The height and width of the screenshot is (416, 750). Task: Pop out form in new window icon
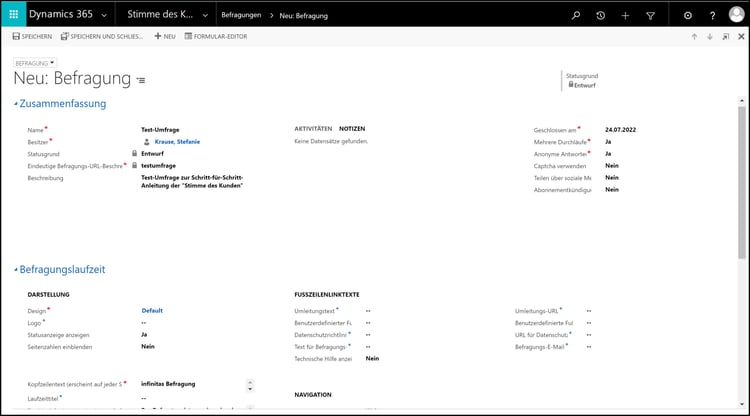point(726,36)
